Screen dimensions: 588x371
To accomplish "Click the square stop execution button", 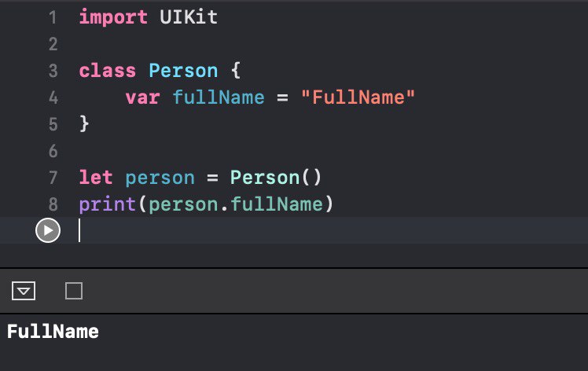I will point(74,291).
